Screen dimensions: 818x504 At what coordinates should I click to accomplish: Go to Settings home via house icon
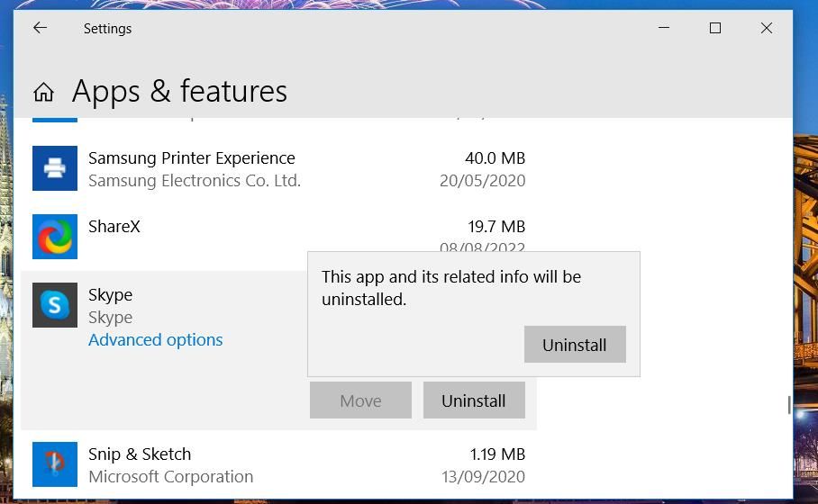[43, 92]
